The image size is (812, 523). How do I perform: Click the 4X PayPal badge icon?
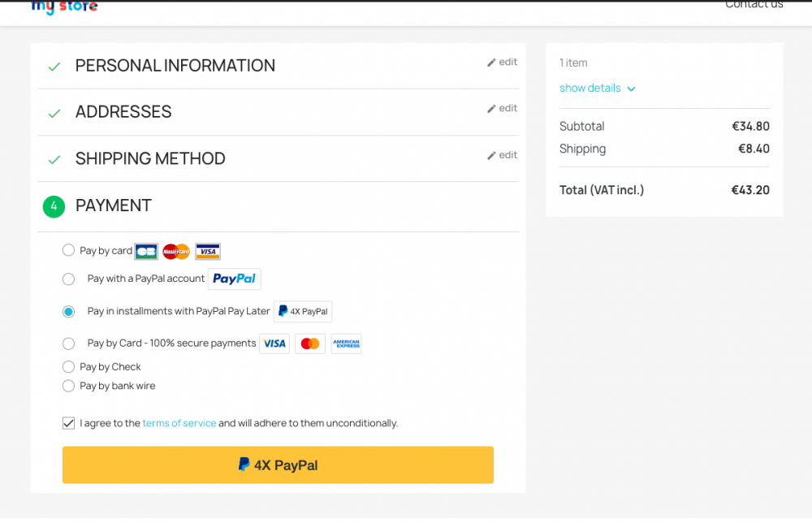click(303, 311)
